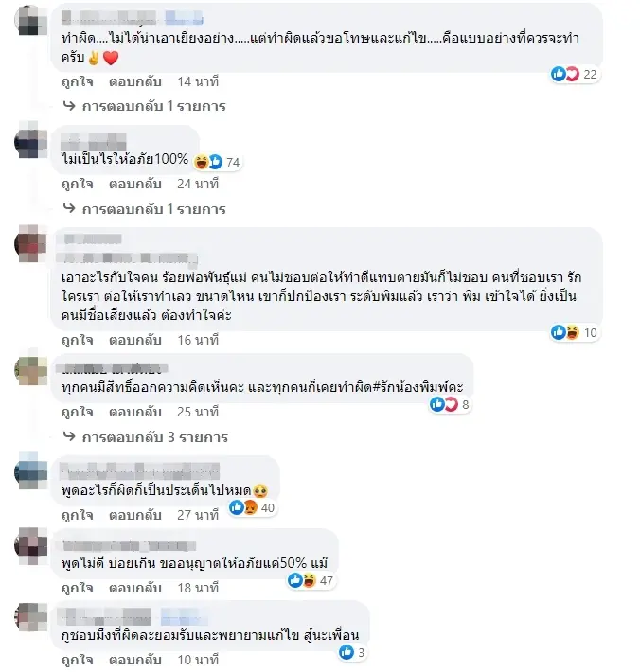View the 47 reactions on the 50% comment
Viewport: 640px width, 672px height.
[311, 581]
